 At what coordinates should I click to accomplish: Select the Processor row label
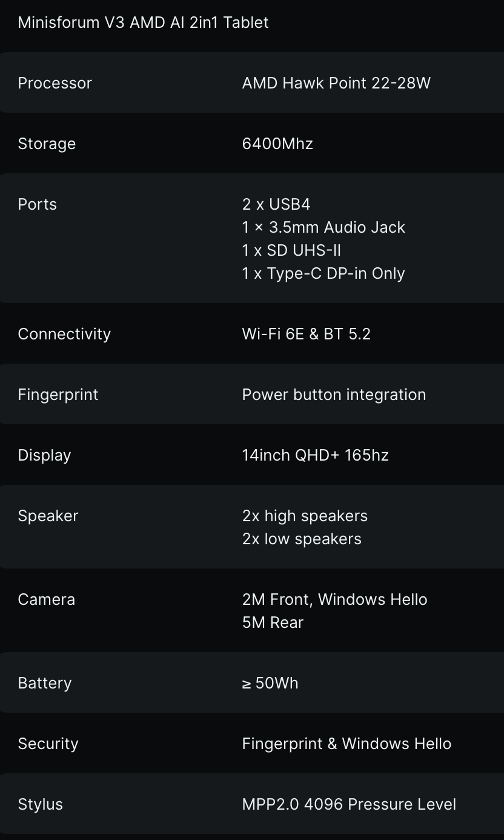point(55,83)
